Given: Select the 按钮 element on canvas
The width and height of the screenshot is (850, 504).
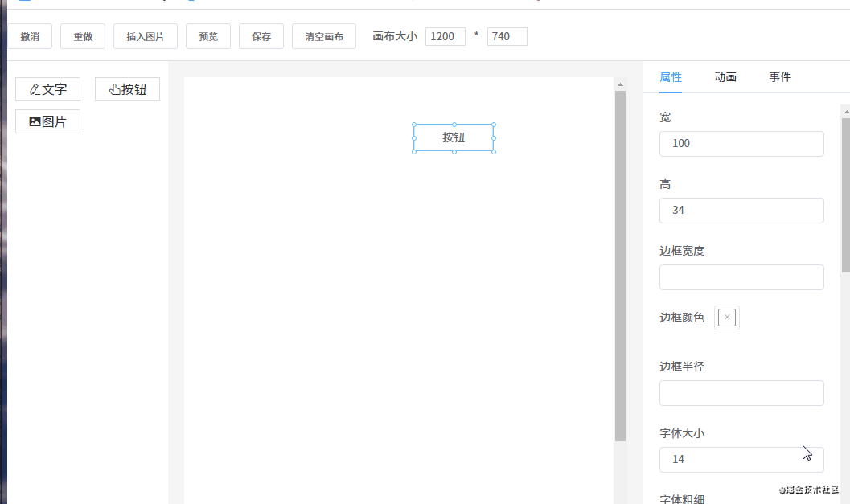Looking at the screenshot, I should point(454,137).
